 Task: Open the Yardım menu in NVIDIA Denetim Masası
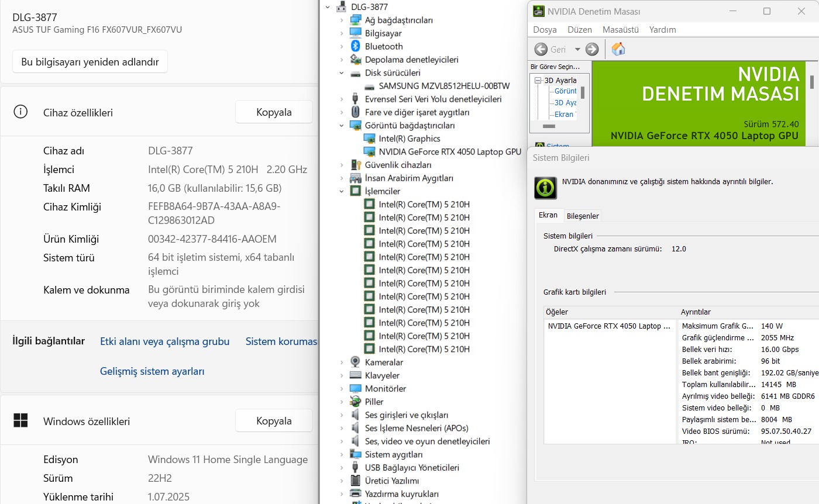(x=663, y=29)
